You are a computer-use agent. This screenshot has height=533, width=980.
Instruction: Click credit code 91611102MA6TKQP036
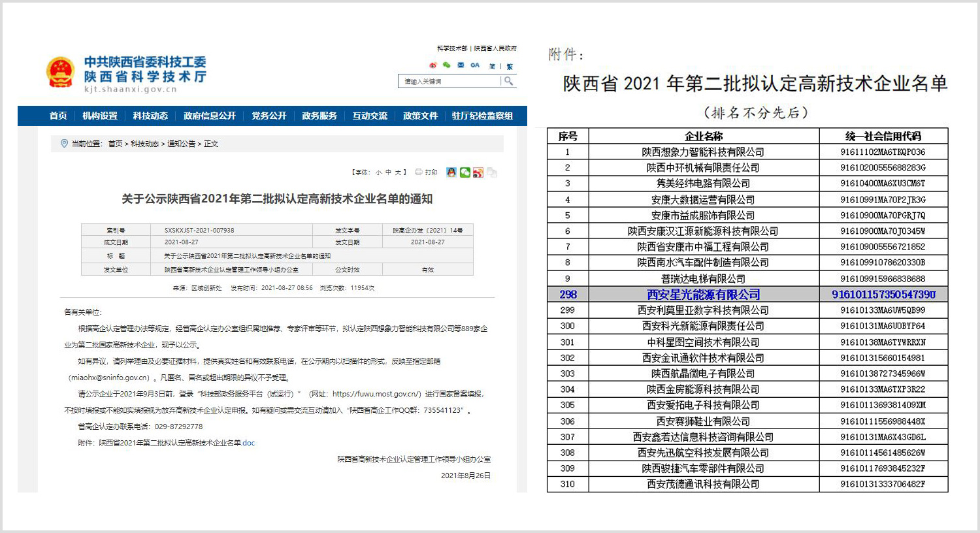tap(883, 152)
